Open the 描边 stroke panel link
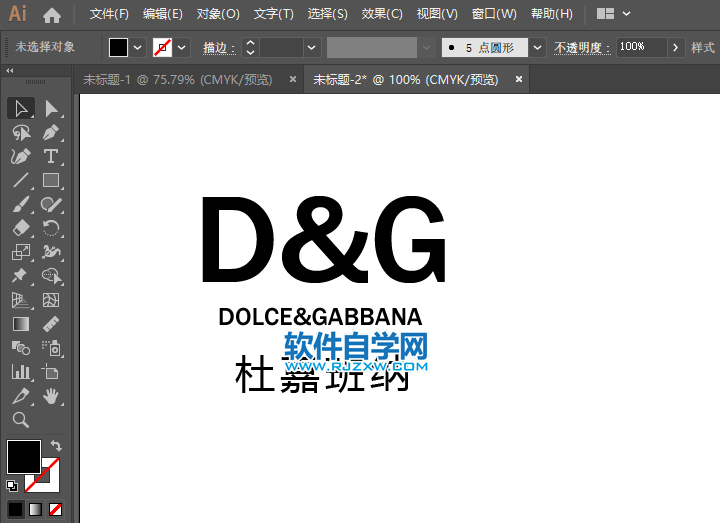Image resolution: width=720 pixels, height=523 pixels. click(x=219, y=48)
